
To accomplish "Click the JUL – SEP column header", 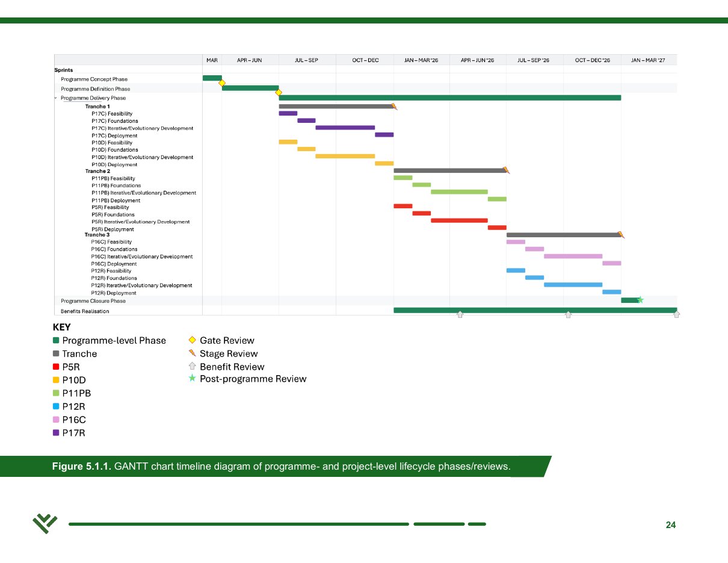I will [307, 60].
